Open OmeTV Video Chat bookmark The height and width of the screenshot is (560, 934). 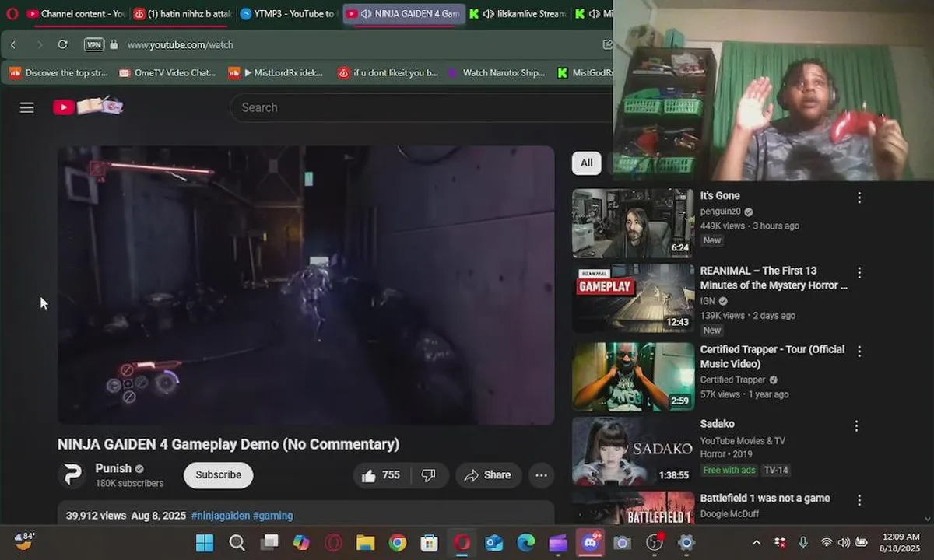point(167,72)
